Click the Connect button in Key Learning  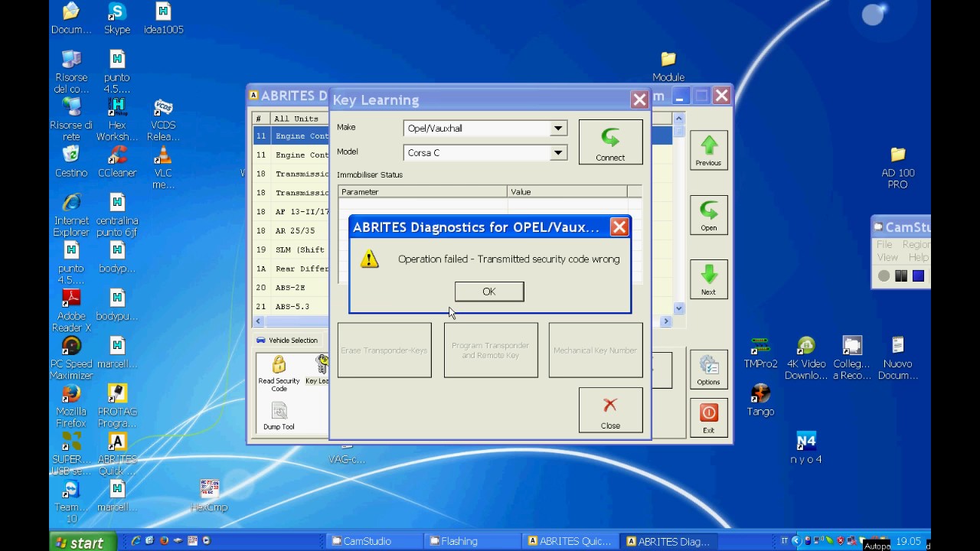(x=610, y=142)
